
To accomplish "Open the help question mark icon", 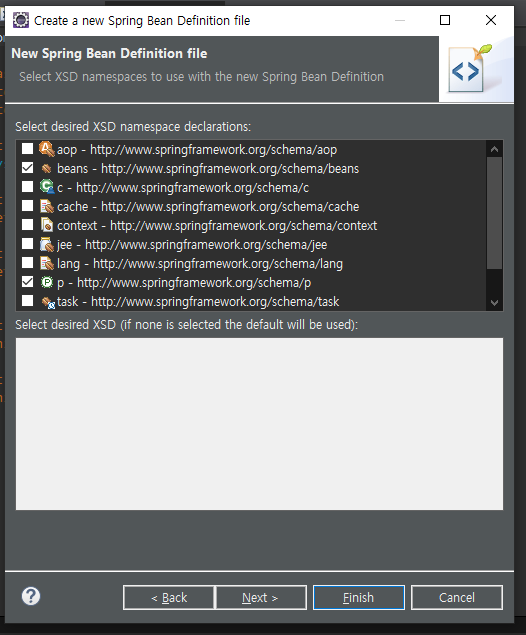I will click(x=31, y=596).
